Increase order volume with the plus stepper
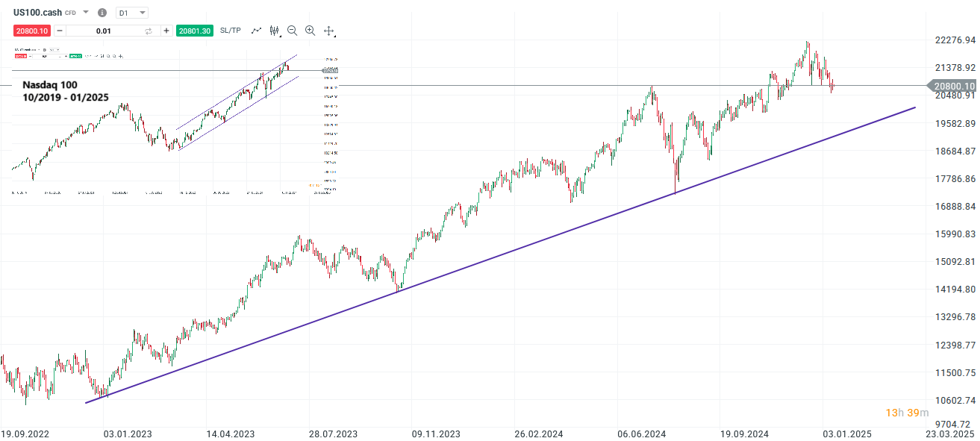 pyautogui.click(x=167, y=31)
